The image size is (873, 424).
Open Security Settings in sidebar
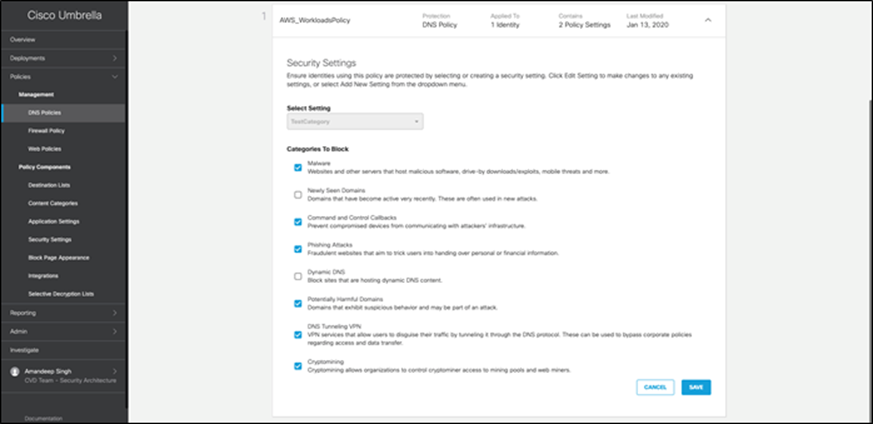tap(50, 239)
